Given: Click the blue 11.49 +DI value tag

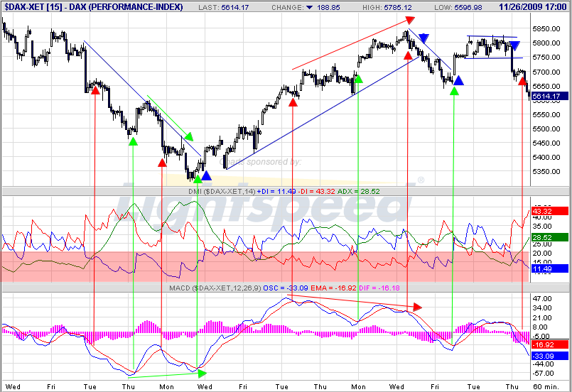Looking at the screenshot, I should [x=550, y=268].
